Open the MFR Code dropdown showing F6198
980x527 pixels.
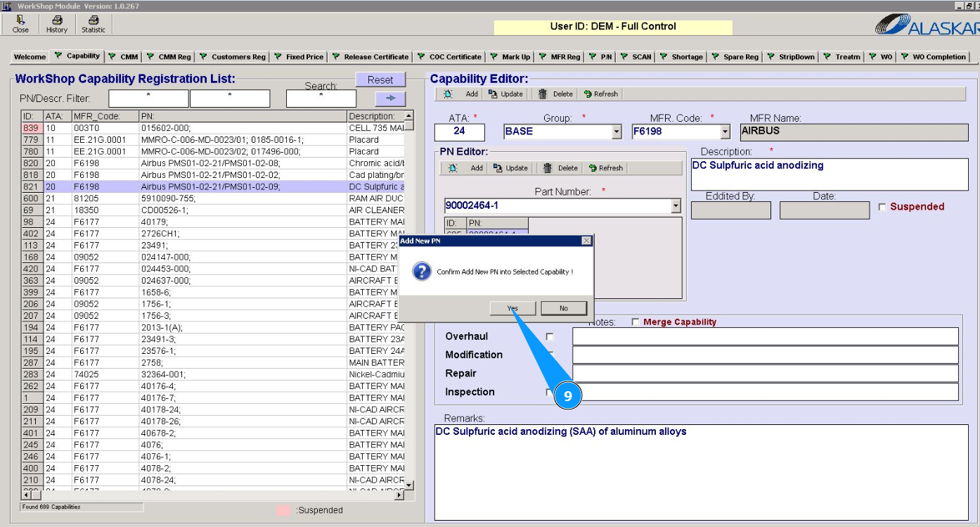tap(726, 132)
